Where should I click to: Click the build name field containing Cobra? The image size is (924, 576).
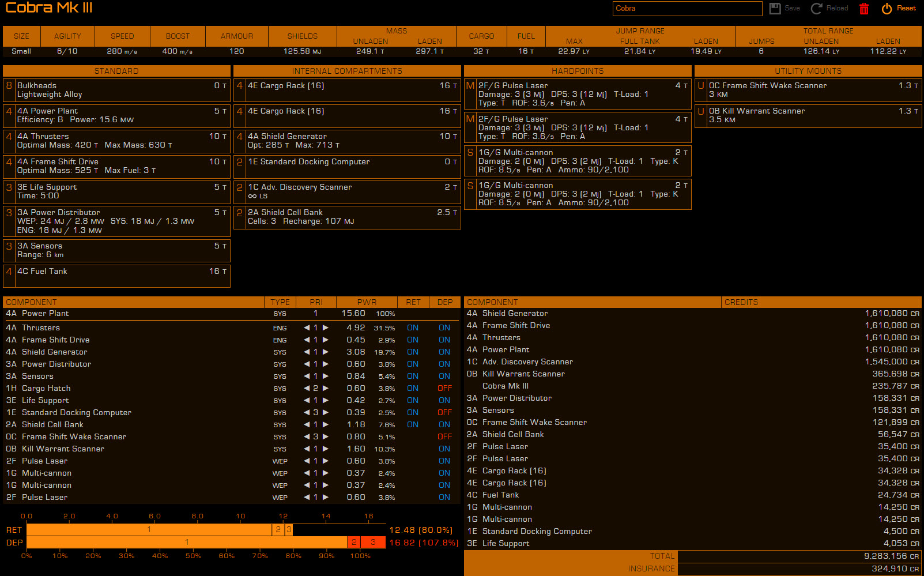[687, 8]
